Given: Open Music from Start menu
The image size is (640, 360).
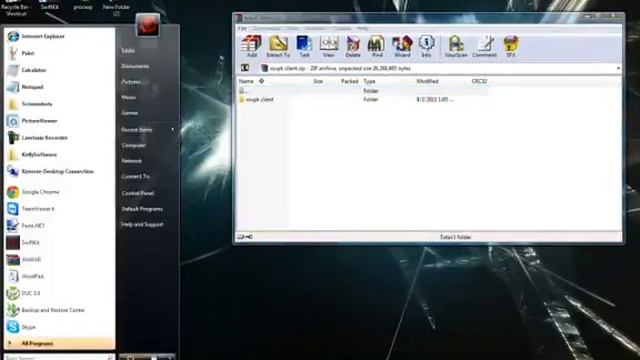Looking at the screenshot, I should coord(129,98).
